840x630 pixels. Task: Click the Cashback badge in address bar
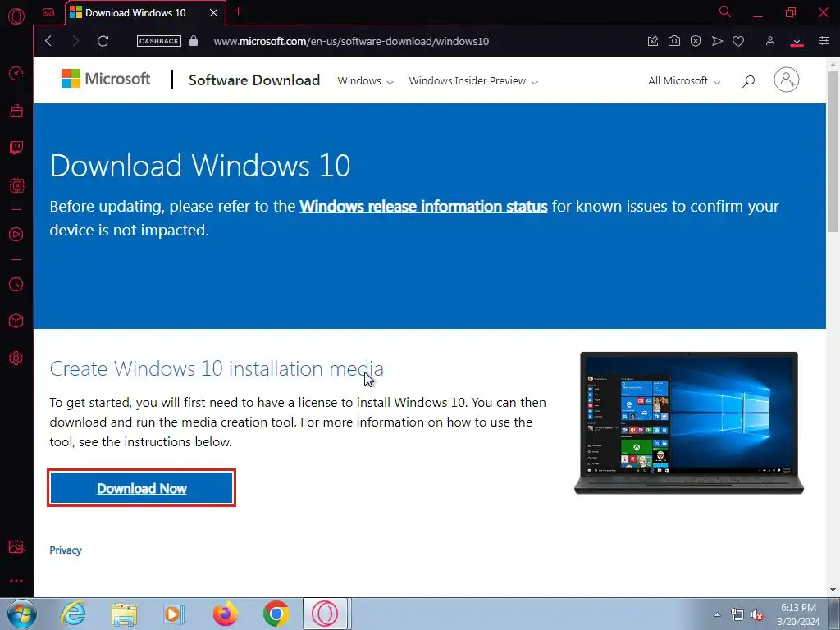click(158, 41)
